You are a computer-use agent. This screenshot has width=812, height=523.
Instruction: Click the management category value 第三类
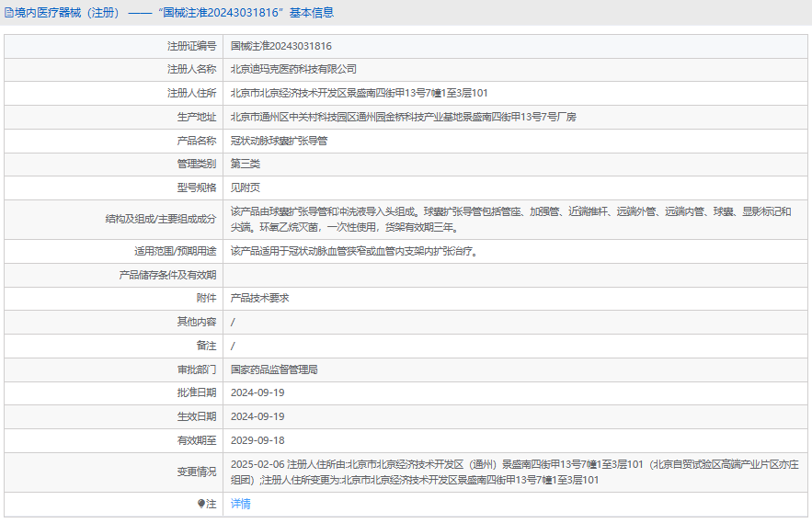tap(246, 164)
